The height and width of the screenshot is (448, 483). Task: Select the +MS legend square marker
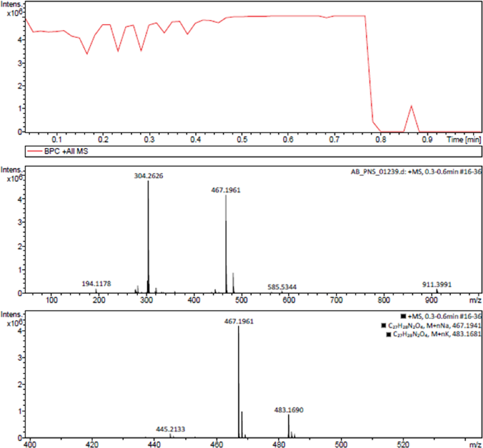coord(403,316)
